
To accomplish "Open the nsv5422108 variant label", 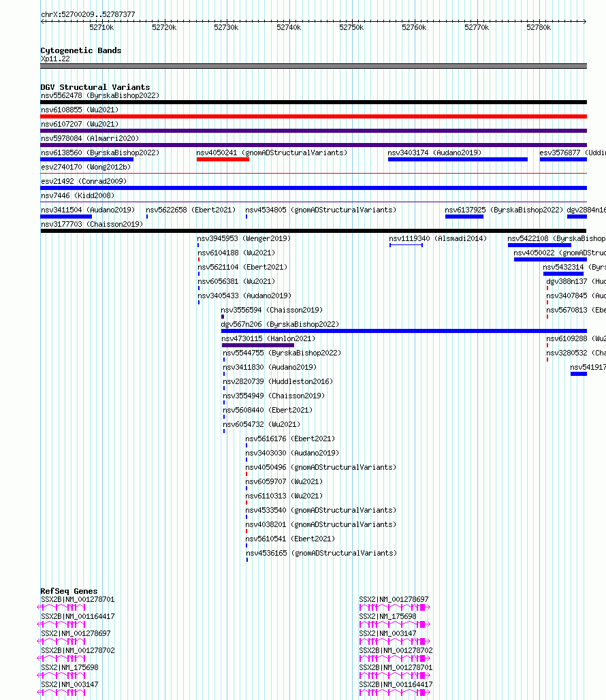I will (556, 238).
